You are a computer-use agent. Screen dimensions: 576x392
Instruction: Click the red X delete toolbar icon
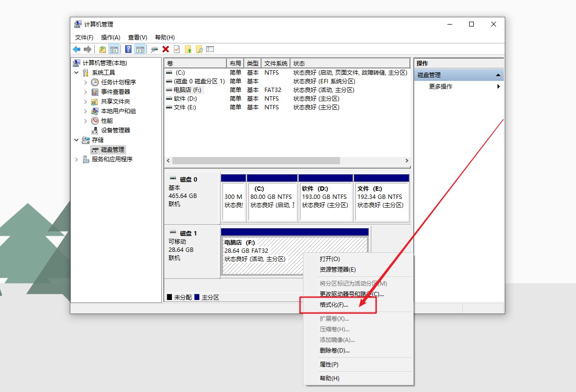[166, 49]
